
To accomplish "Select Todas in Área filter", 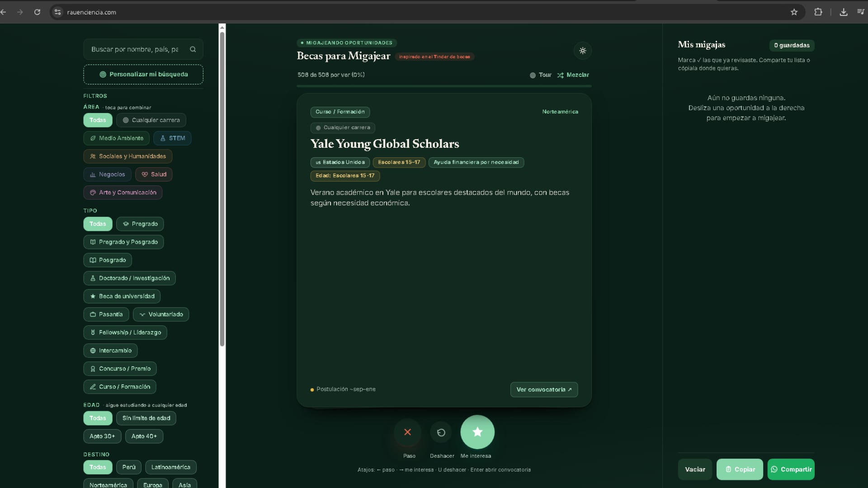I will (x=98, y=120).
